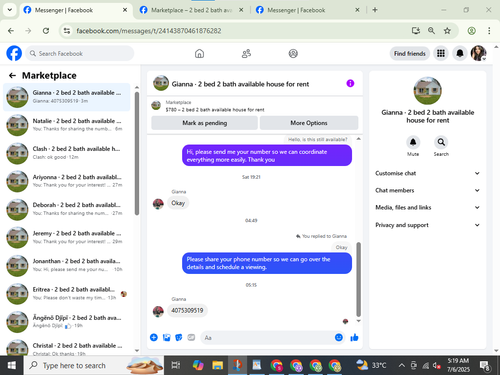Viewport: 500px width, 375px height.
Task: Close the Marketplace browser tab
Action: tap(241, 10)
